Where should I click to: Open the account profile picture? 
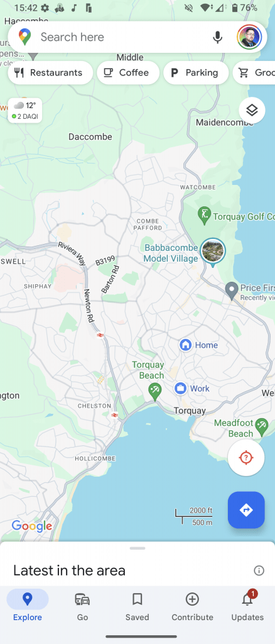tap(249, 37)
